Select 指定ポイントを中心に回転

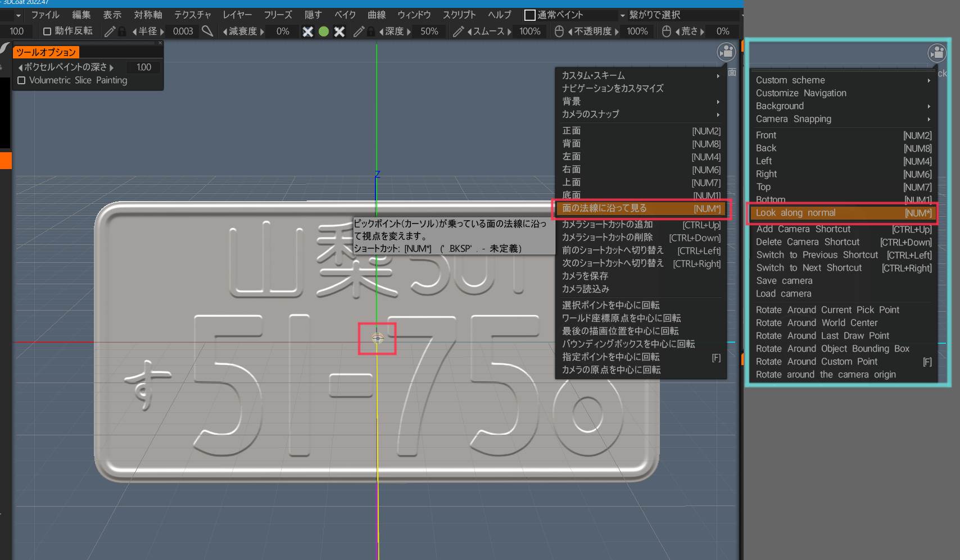pos(641,357)
